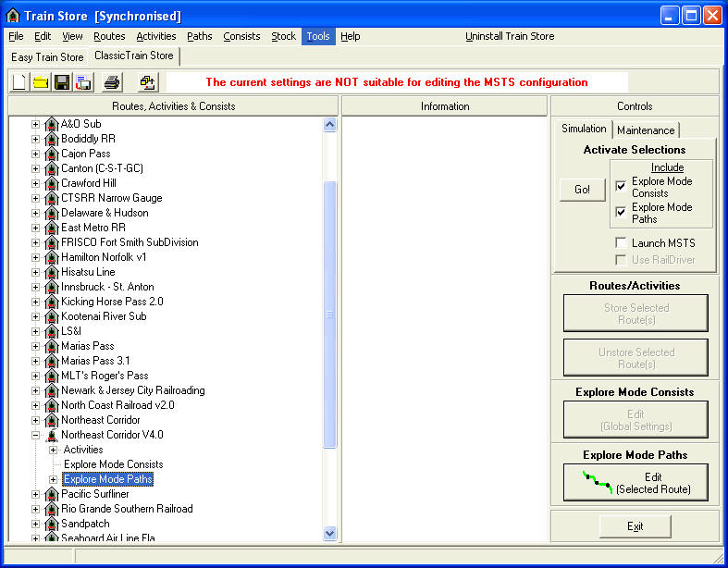The height and width of the screenshot is (568, 728).
Task: Open the Tools menu
Action: click(x=318, y=36)
